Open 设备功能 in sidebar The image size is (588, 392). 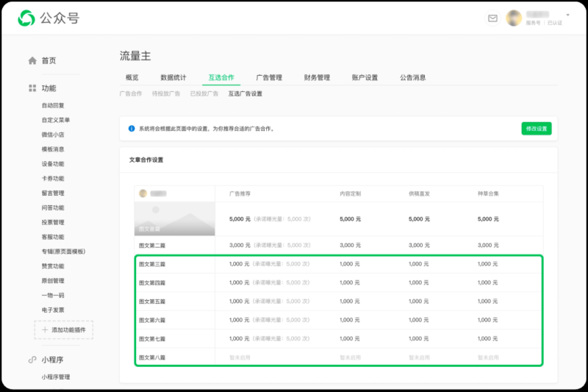(53, 164)
